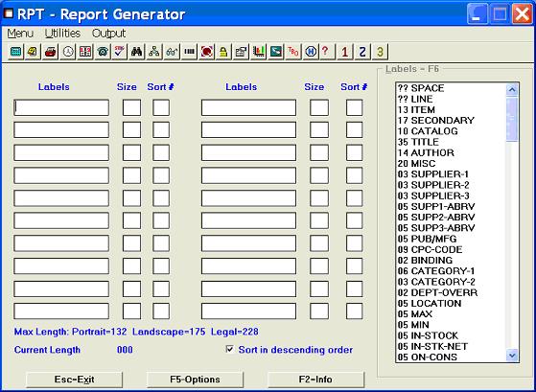536x392 pixels.
Task: Open the computer properties toolbar icon
Action: click(x=241, y=52)
